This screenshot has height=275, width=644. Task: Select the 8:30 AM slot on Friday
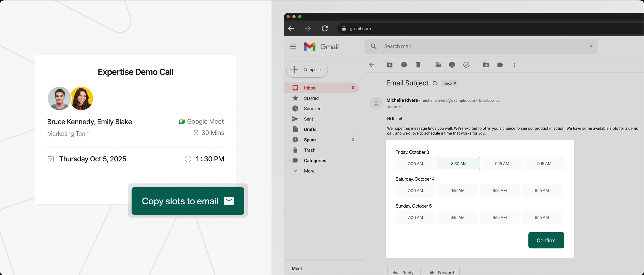tap(458, 163)
